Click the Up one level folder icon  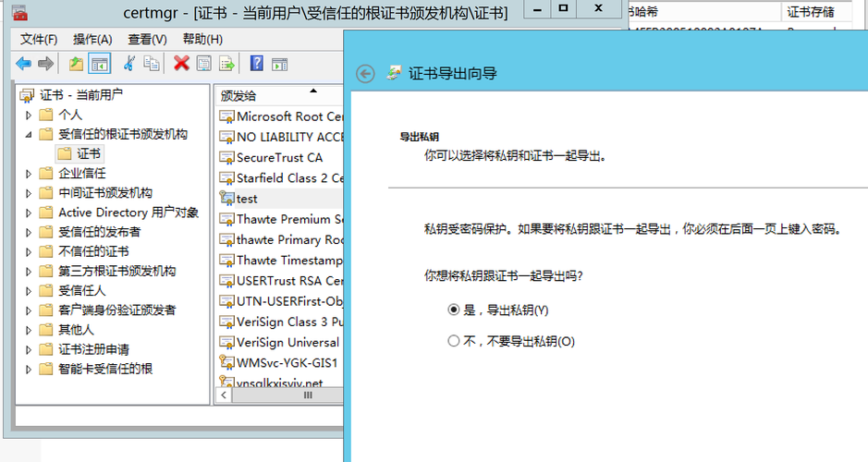click(76, 64)
